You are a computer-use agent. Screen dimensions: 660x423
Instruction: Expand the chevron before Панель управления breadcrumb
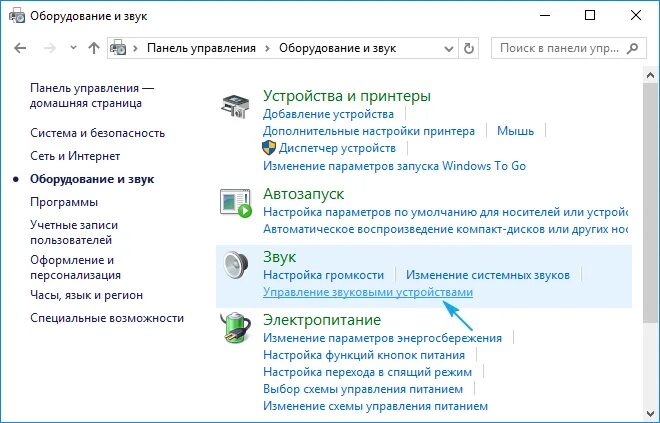pos(135,48)
